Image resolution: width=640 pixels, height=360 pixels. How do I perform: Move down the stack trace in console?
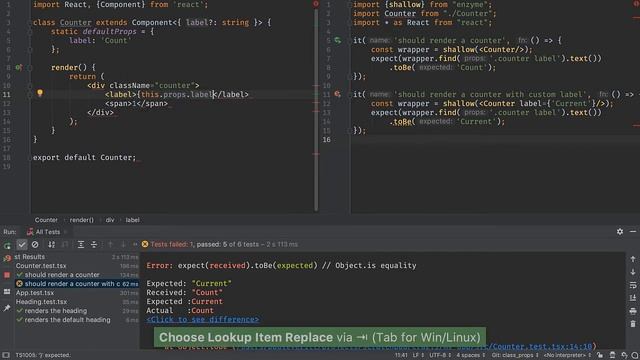pyautogui.click(x=633, y=272)
